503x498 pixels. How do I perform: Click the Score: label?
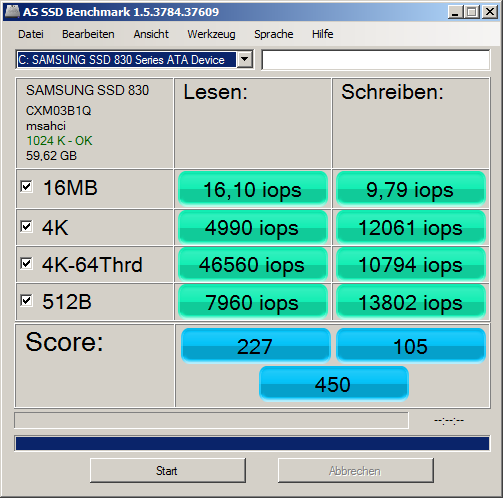pyautogui.click(x=64, y=342)
